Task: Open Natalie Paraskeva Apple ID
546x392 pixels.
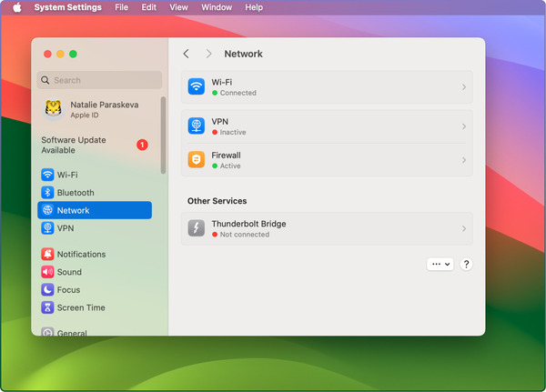Action: [x=95, y=109]
